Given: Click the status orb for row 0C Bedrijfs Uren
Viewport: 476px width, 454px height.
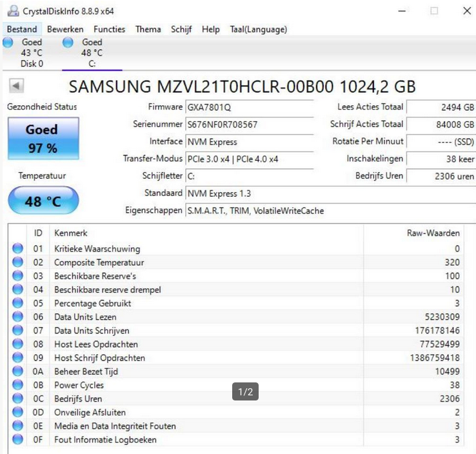Looking at the screenshot, I should pos(17,399).
